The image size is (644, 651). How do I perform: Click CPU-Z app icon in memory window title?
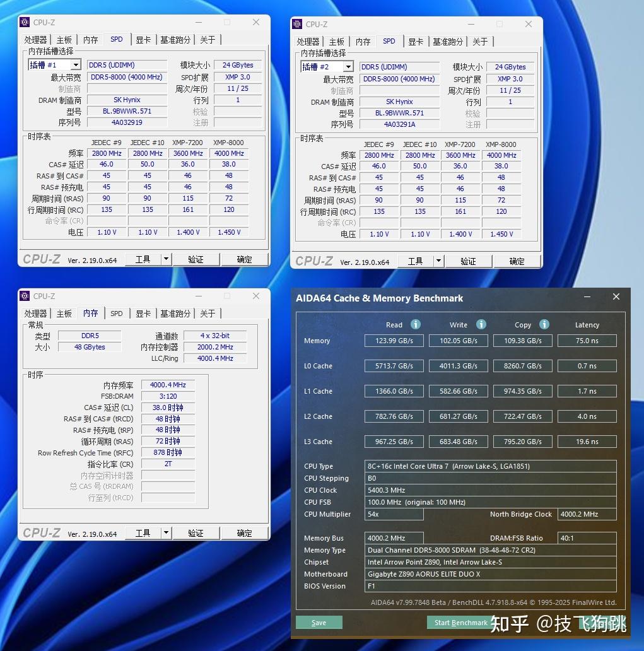coord(25,296)
